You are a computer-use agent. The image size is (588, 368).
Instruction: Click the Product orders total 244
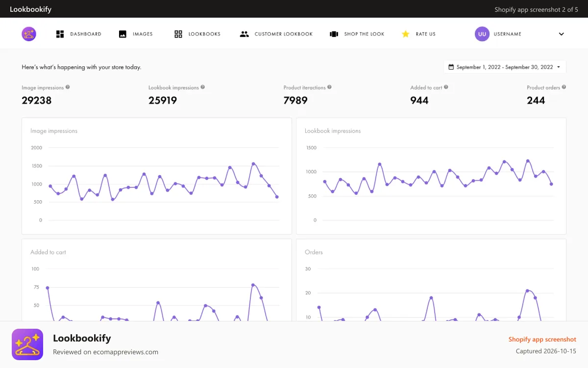(x=536, y=100)
